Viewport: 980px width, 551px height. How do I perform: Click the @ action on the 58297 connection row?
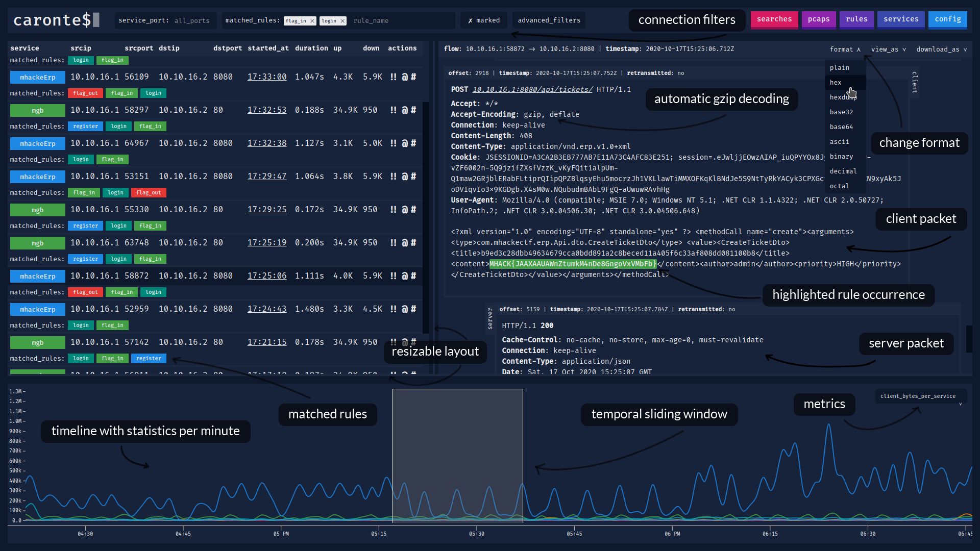coord(404,110)
